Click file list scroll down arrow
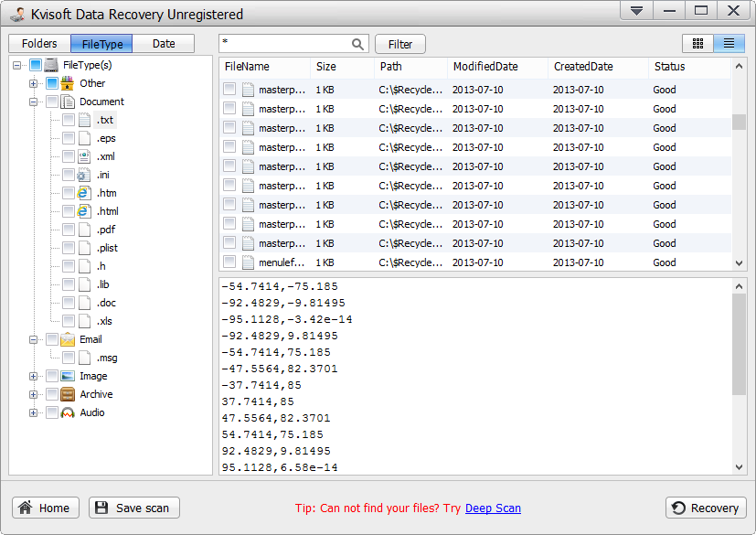Screen dimensions: 756x535 [x=739, y=262]
